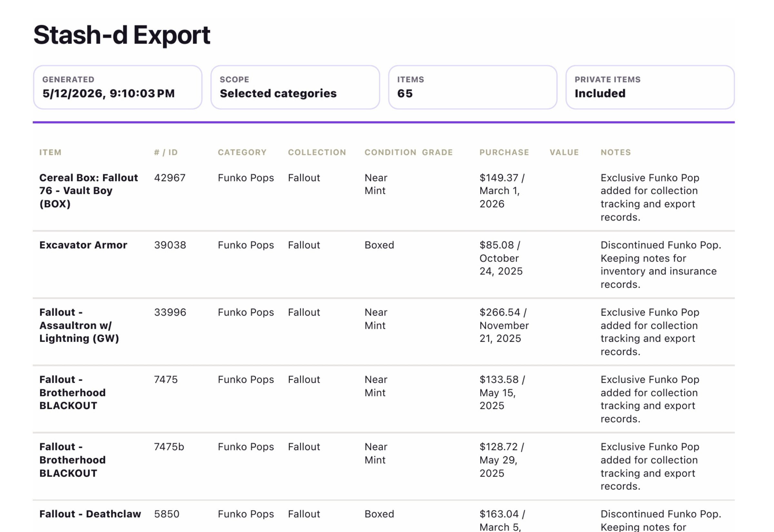Viewport: 774px width, 532px height.
Task: Select the PRIVATE ITEMS Included card
Action: pyautogui.click(x=650, y=87)
